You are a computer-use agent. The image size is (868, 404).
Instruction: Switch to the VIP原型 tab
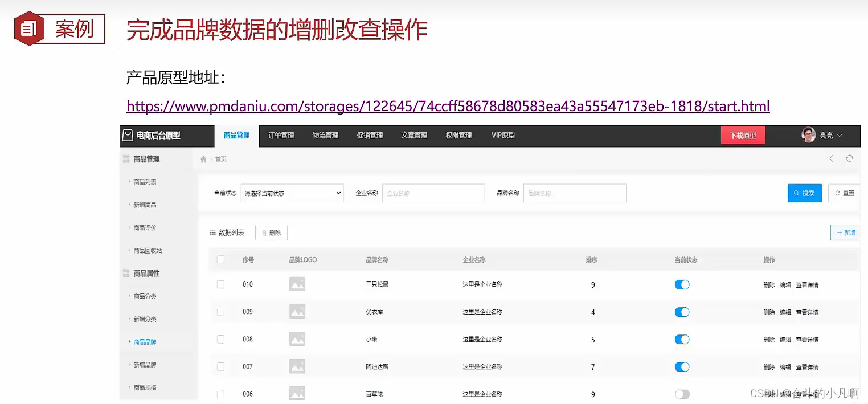pos(503,135)
